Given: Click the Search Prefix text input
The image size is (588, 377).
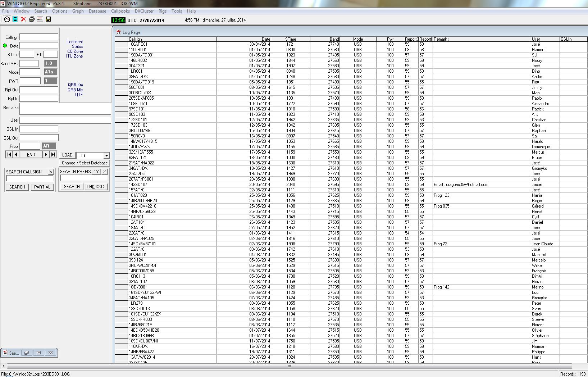Looking at the screenshot, I should pyautogui.click(x=84, y=178).
